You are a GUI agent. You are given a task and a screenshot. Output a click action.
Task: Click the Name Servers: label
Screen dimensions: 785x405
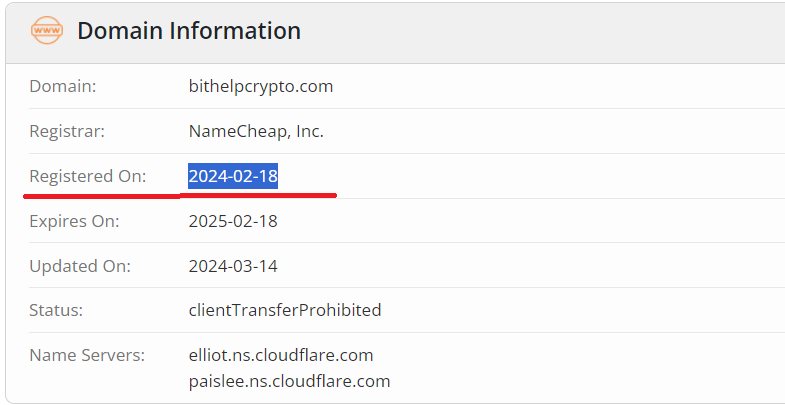pyautogui.click(x=88, y=355)
